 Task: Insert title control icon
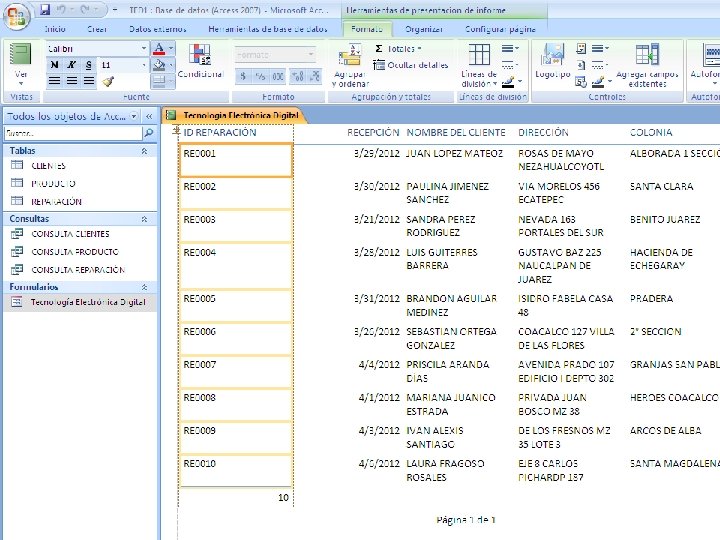(581, 48)
